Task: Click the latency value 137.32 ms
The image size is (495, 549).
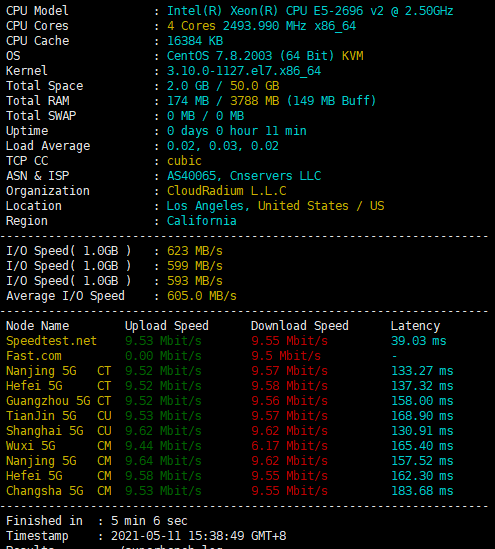Action: [x=422, y=386]
